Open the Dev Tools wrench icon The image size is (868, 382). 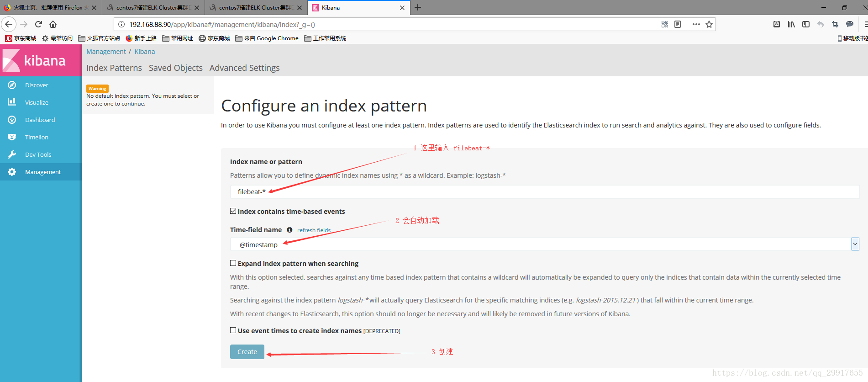pyautogui.click(x=12, y=154)
